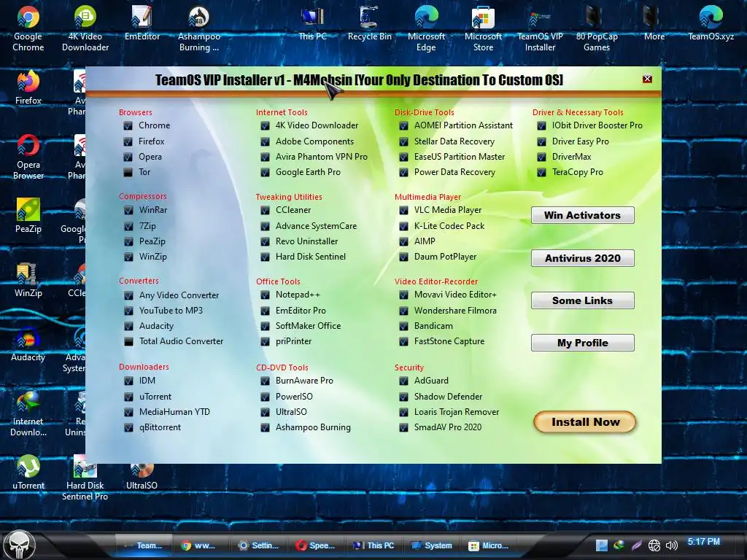Toggle the TeraCopy Pro checkbox
Screen dimensions: 747x560
point(541,172)
